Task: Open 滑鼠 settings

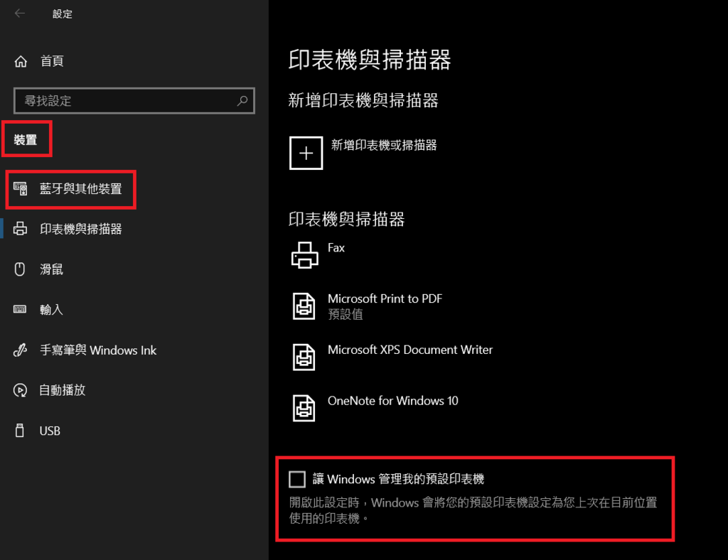Action: coord(51,269)
